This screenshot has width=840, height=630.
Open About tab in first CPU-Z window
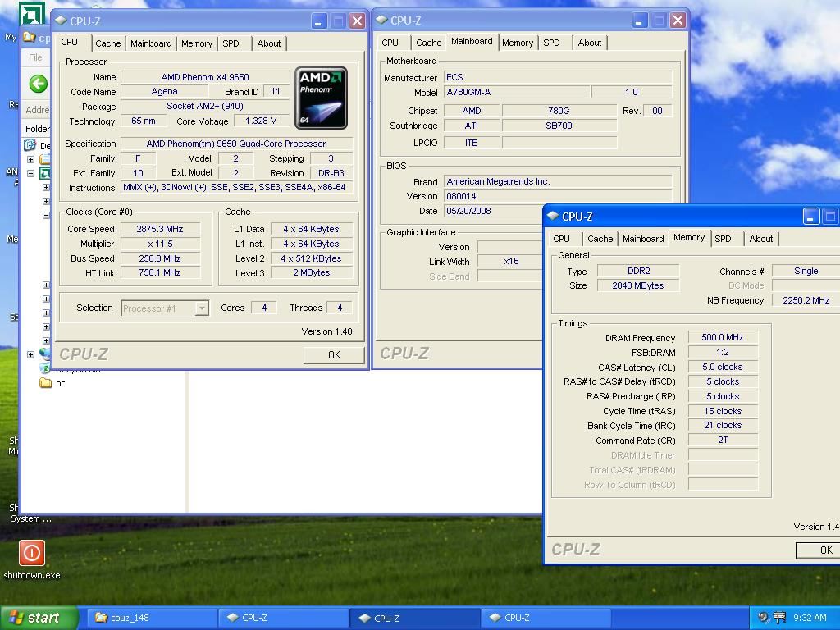click(x=268, y=44)
